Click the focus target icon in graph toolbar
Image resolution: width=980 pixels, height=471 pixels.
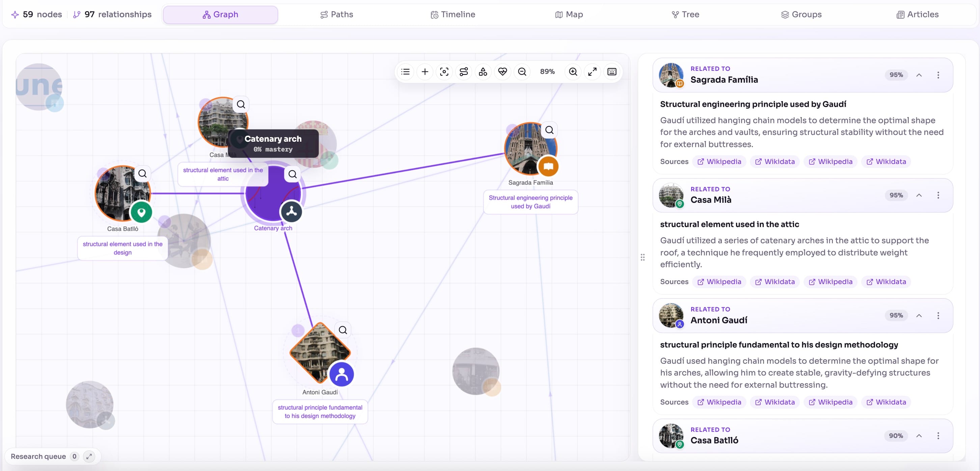444,72
